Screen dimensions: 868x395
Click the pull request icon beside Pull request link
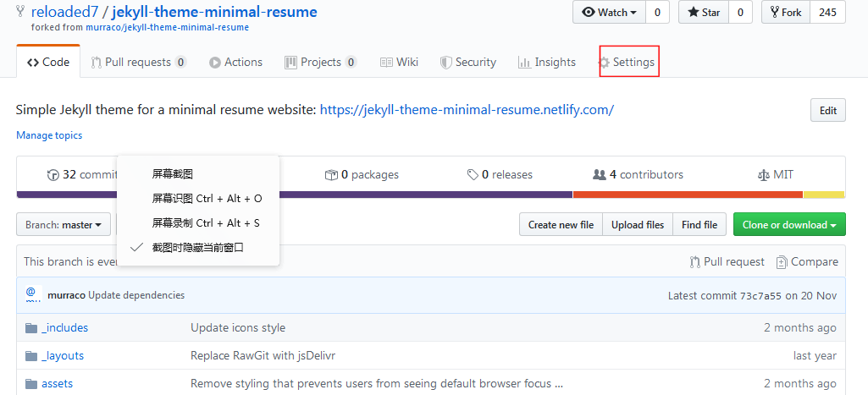[695, 261]
